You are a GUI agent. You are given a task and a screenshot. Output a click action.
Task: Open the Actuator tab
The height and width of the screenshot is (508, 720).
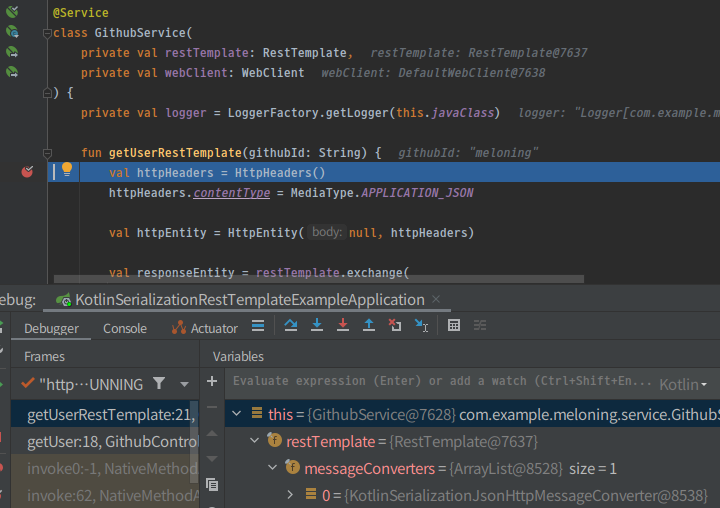205,328
